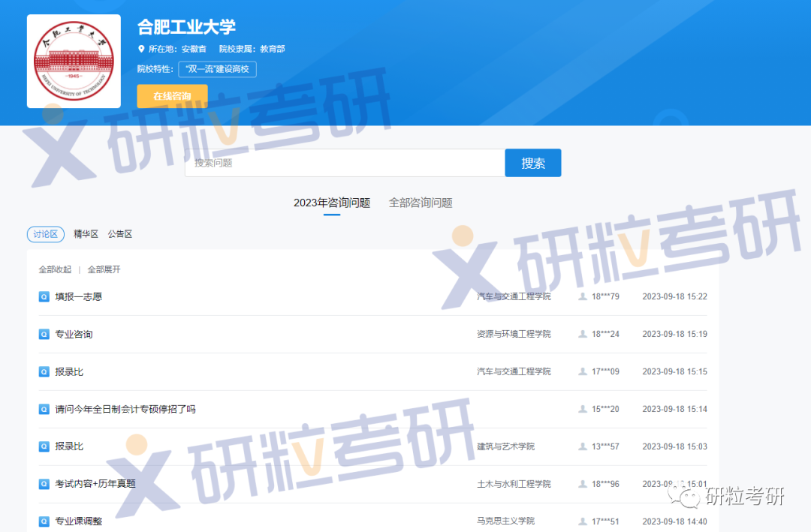Image resolution: width=811 pixels, height=532 pixels.
Task: Collapse all questions with 全部收起
Action: pos(55,269)
